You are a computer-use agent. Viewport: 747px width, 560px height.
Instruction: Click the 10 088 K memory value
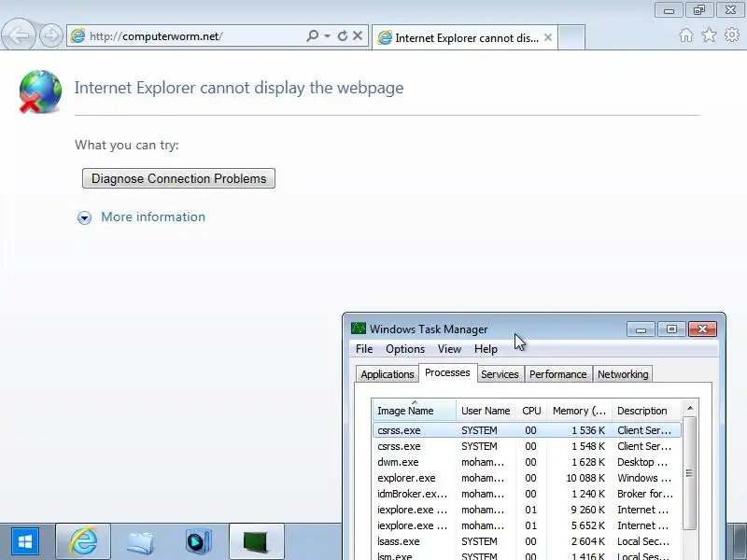pyautogui.click(x=585, y=478)
